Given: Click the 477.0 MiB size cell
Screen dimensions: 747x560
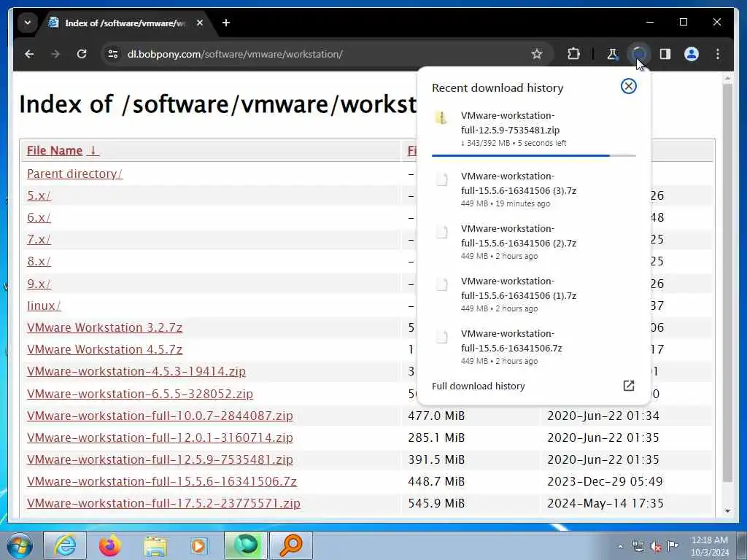Looking at the screenshot, I should click(436, 416).
